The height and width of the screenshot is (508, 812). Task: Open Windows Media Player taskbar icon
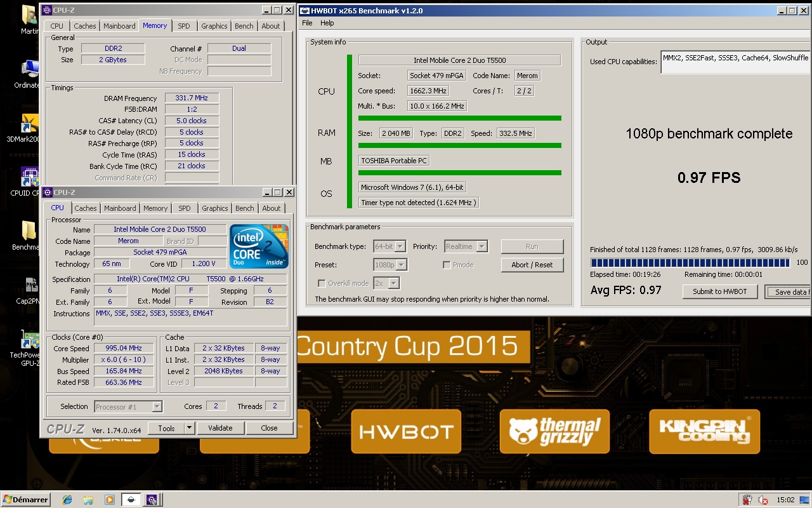[109, 500]
